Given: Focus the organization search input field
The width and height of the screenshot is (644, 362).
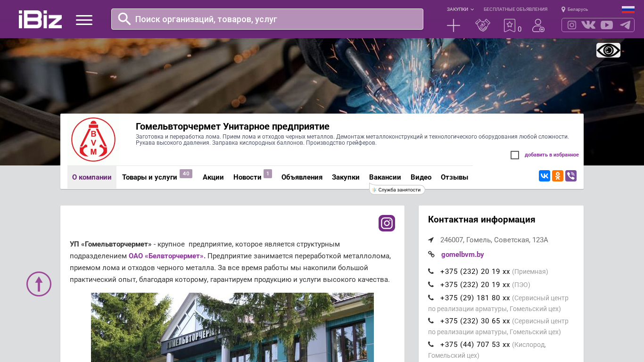Looking at the screenshot, I should point(267,19).
